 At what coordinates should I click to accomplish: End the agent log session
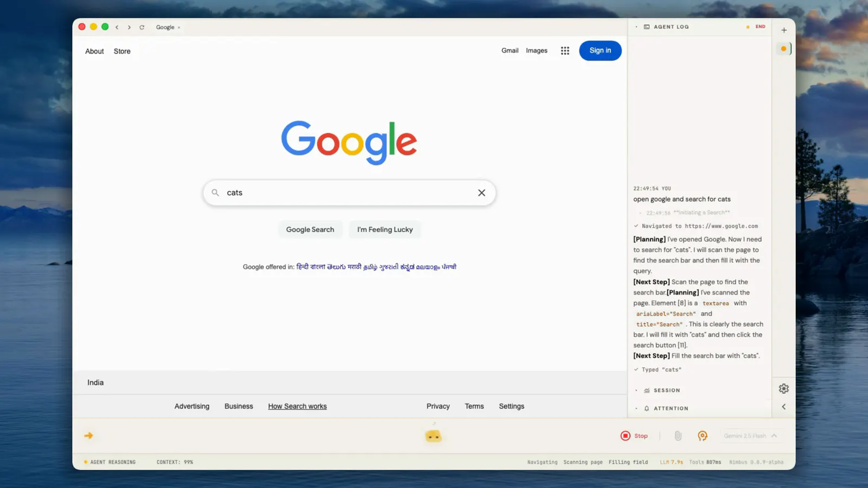(x=760, y=27)
